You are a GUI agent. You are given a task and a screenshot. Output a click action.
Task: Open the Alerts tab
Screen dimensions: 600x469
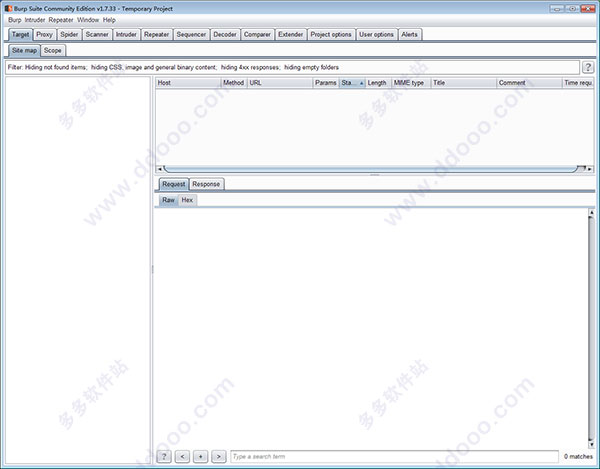pos(409,34)
